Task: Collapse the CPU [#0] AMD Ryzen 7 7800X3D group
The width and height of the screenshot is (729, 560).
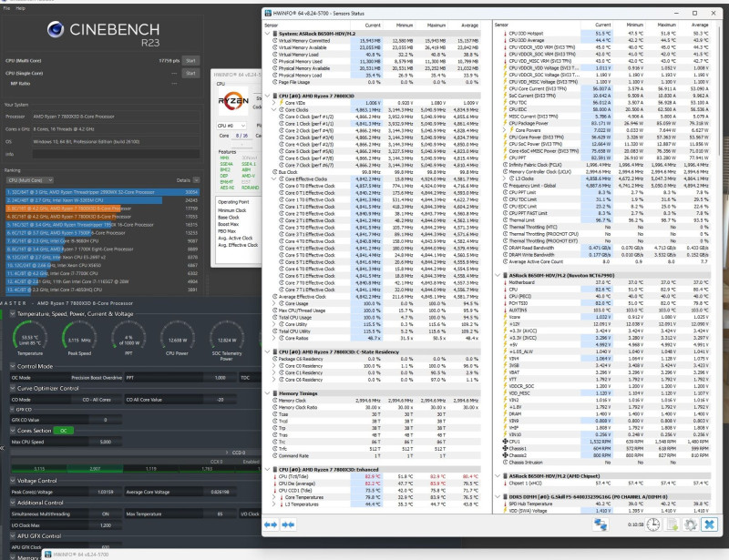Action: [267, 96]
